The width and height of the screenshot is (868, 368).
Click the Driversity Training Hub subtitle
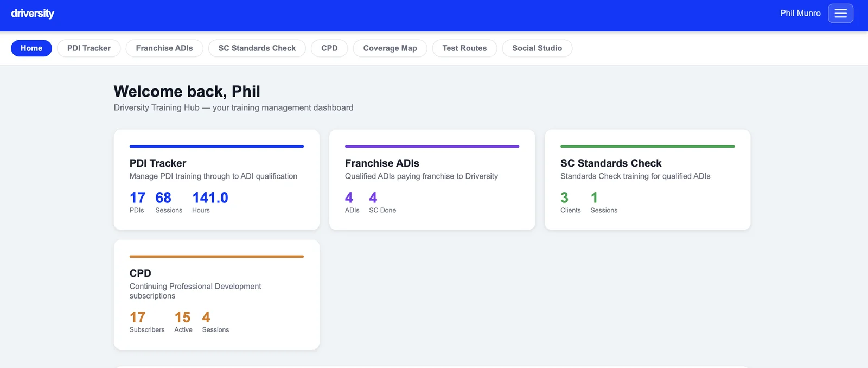click(233, 107)
